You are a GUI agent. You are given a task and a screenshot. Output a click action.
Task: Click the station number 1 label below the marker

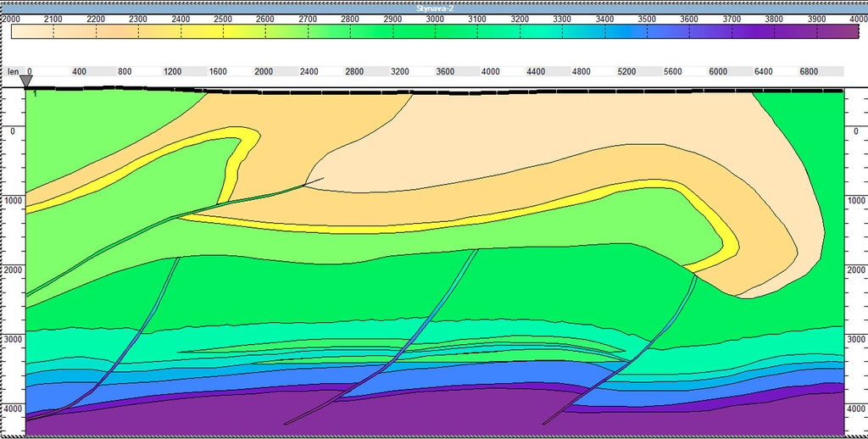[x=35, y=94]
